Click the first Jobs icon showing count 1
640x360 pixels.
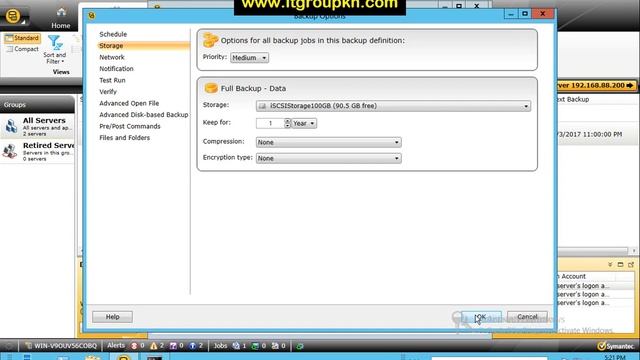(236, 346)
